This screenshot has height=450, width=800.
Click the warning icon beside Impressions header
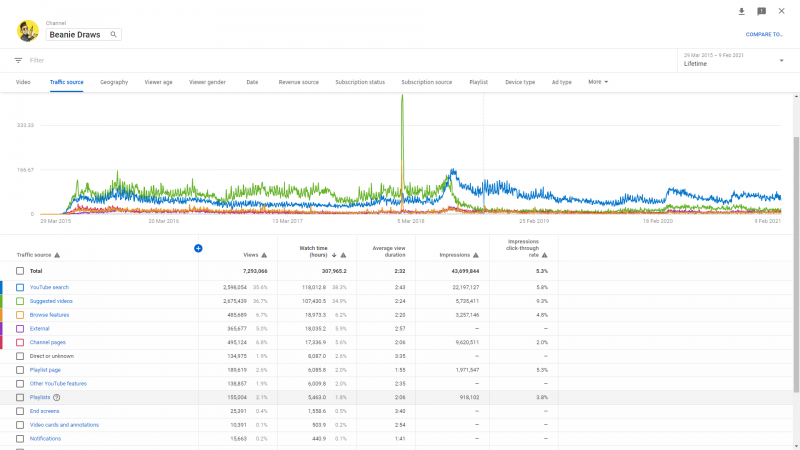[476, 255]
